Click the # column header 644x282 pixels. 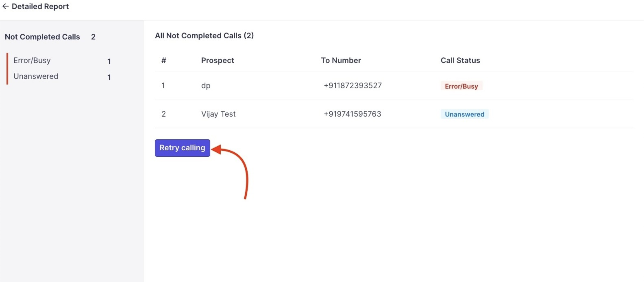[x=164, y=61]
